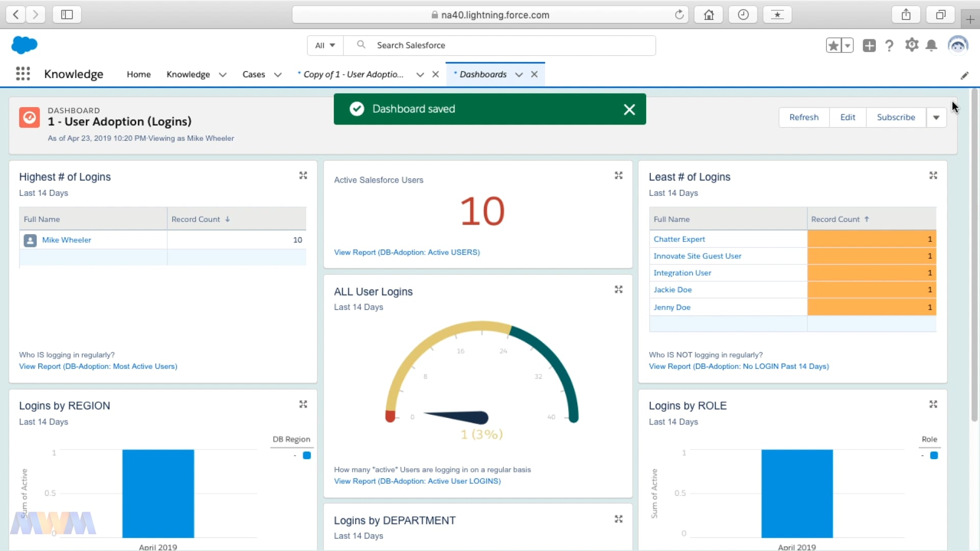Viewport: 980px width, 551px height.
Task: Switch to the Cases tab
Action: coord(254,74)
